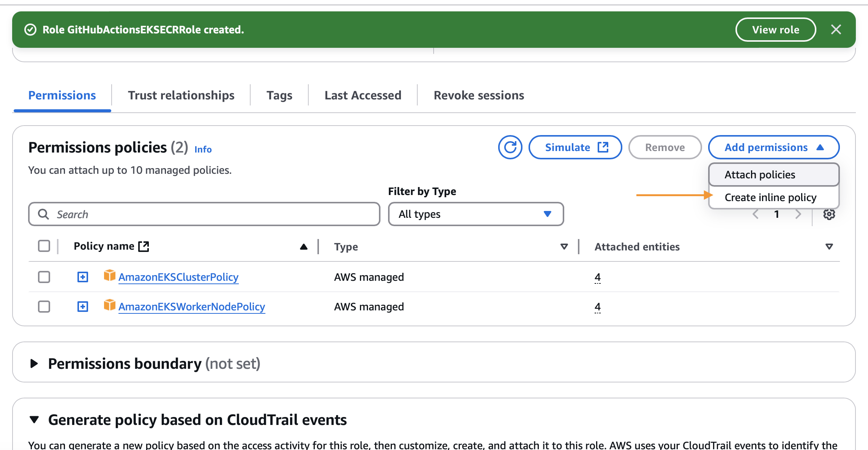The width and height of the screenshot is (868, 450).
Task: Click the disabled Remove button
Action: tap(665, 147)
